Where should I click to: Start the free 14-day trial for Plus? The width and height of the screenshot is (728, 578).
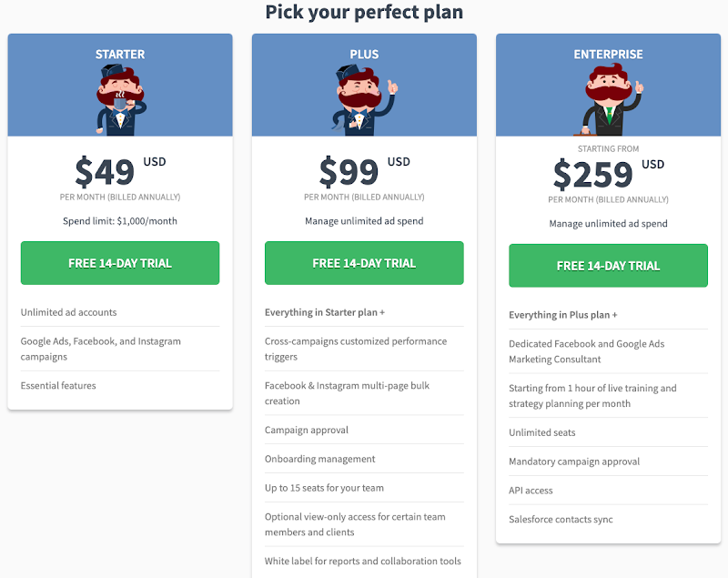tap(364, 263)
